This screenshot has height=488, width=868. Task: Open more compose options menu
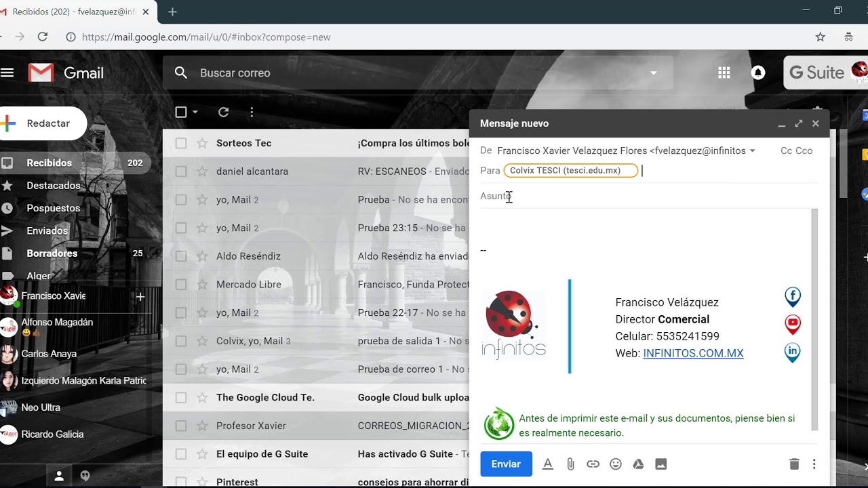tap(814, 464)
